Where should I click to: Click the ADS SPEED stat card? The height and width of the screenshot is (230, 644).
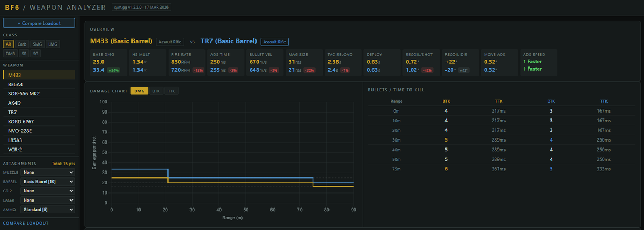(x=538, y=62)
